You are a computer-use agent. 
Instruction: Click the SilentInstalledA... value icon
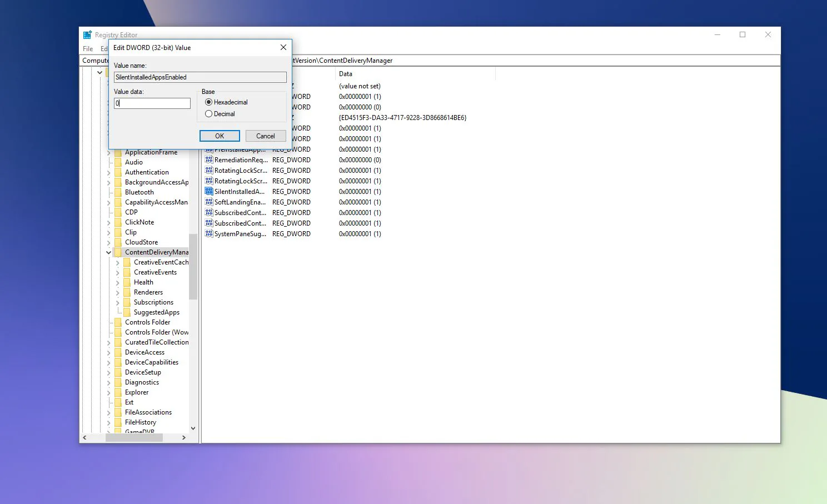[x=209, y=192]
